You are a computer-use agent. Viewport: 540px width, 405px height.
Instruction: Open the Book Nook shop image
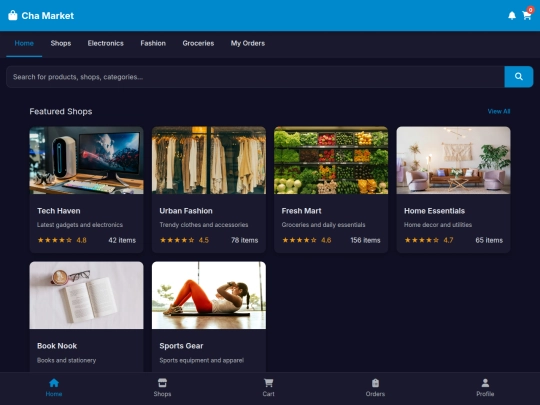tap(86, 295)
